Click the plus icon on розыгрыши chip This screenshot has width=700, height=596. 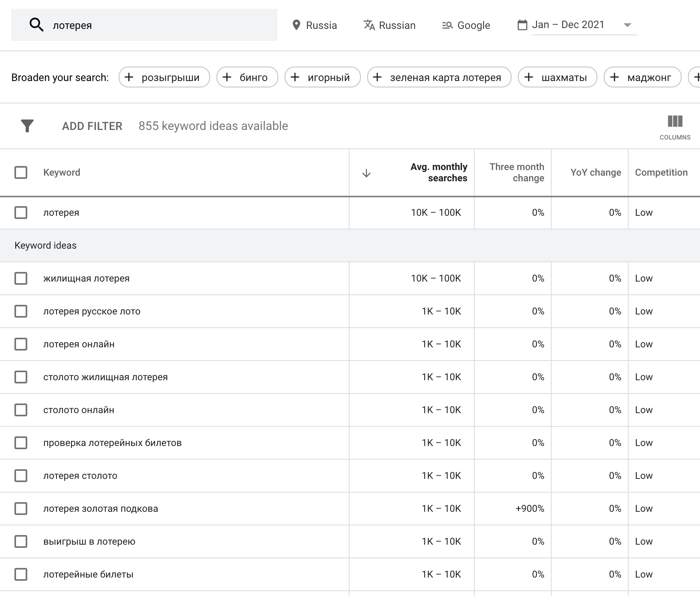129,77
